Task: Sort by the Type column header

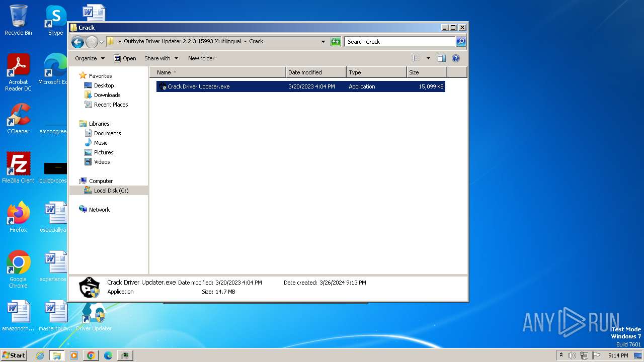Action: click(376, 72)
